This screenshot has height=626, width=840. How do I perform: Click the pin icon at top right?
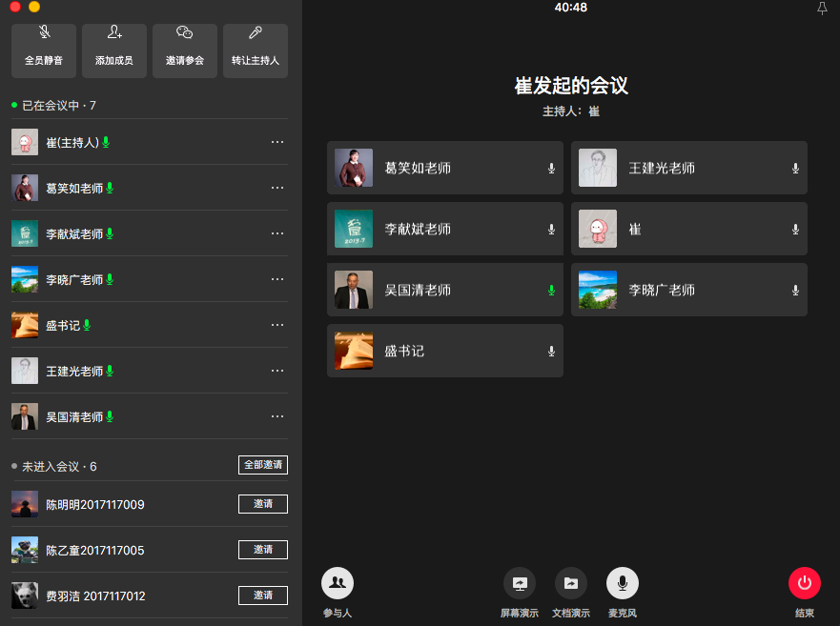822,9
